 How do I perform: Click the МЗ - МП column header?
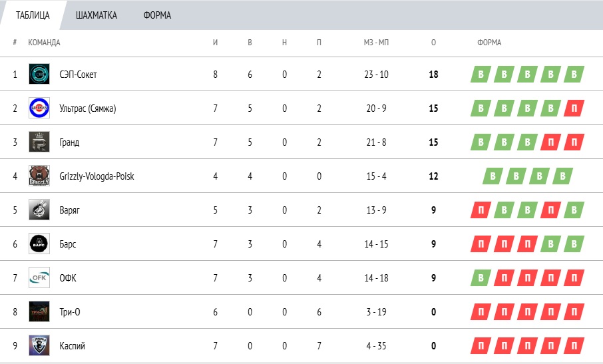click(x=376, y=43)
